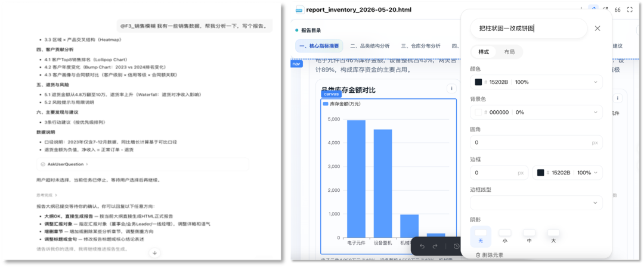Click the user message mentioning @F3_销售模糊

[193, 26]
